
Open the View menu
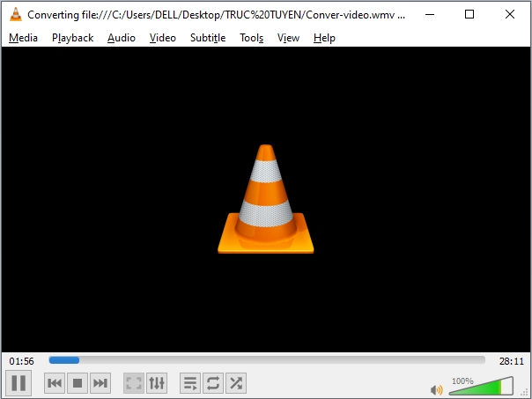pos(288,38)
